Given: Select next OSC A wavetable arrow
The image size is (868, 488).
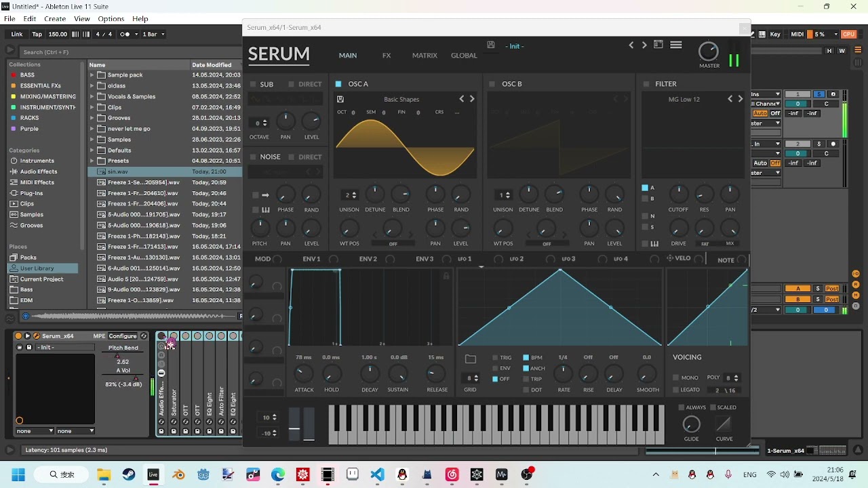Looking at the screenshot, I should (x=472, y=99).
